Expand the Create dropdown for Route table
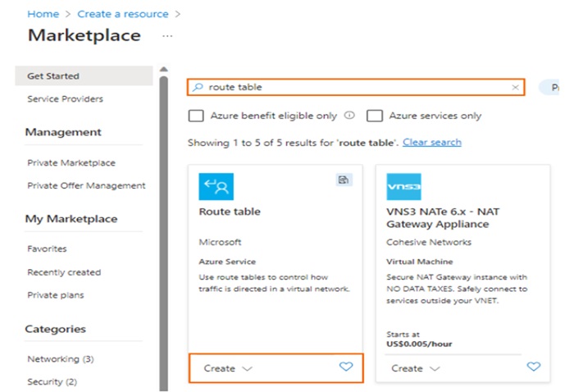Image resolution: width=574 pixels, height=392 pixels. click(227, 368)
